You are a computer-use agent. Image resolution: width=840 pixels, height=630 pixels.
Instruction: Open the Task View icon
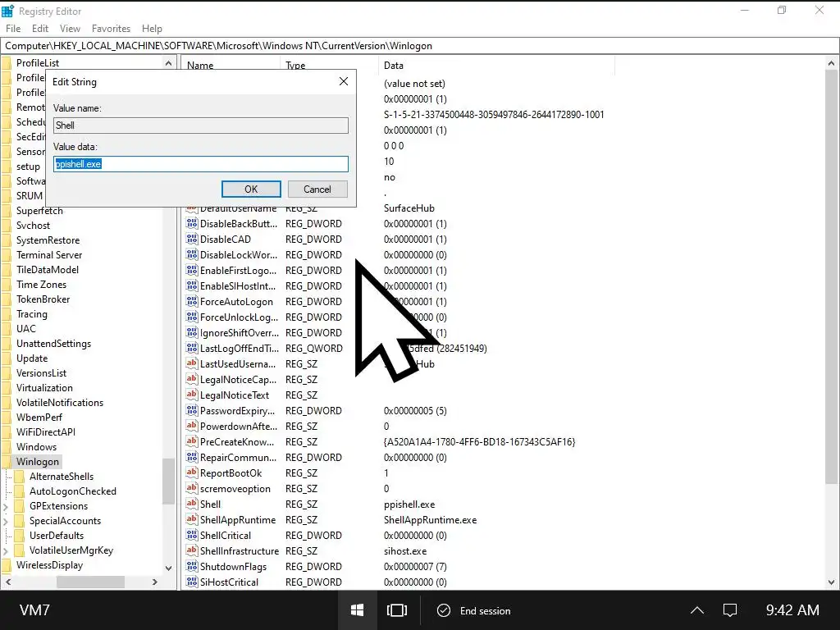click(397, 610)
